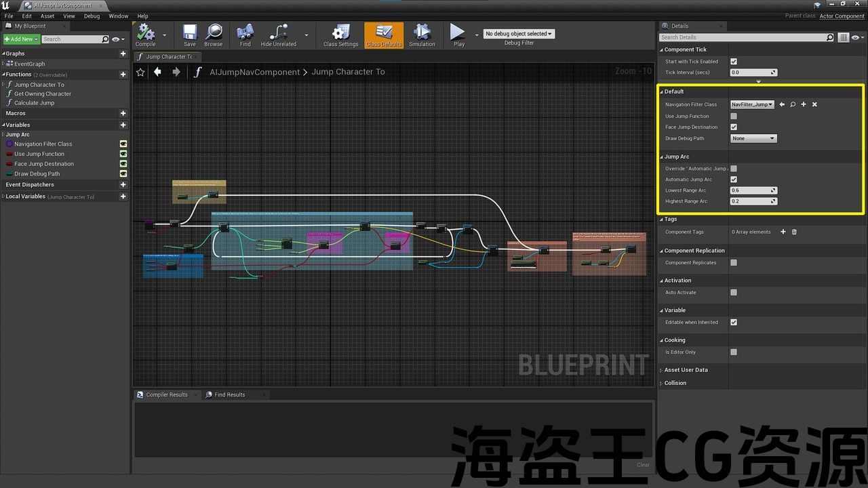Switch to the Find Results tab

point(229,394)
